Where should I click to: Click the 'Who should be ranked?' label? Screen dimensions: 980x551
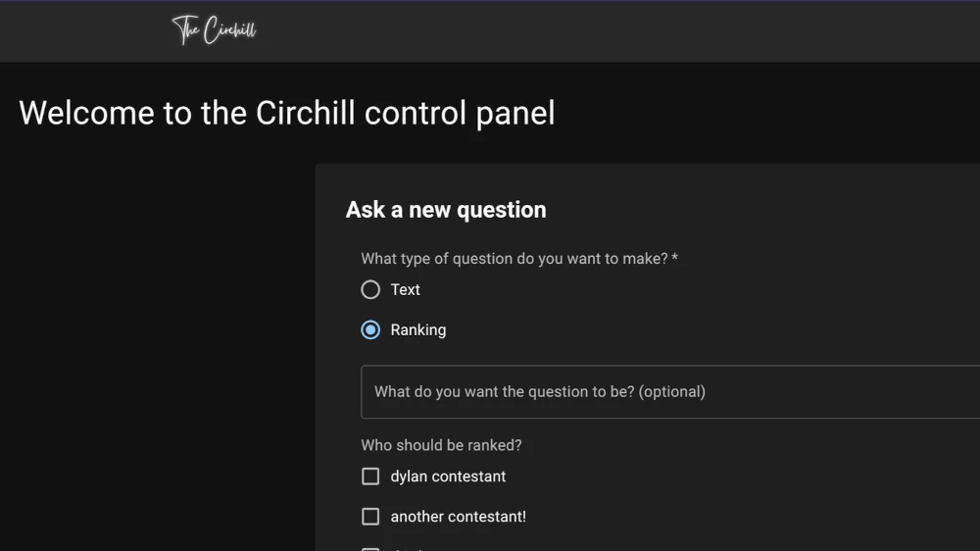[441, 445]
